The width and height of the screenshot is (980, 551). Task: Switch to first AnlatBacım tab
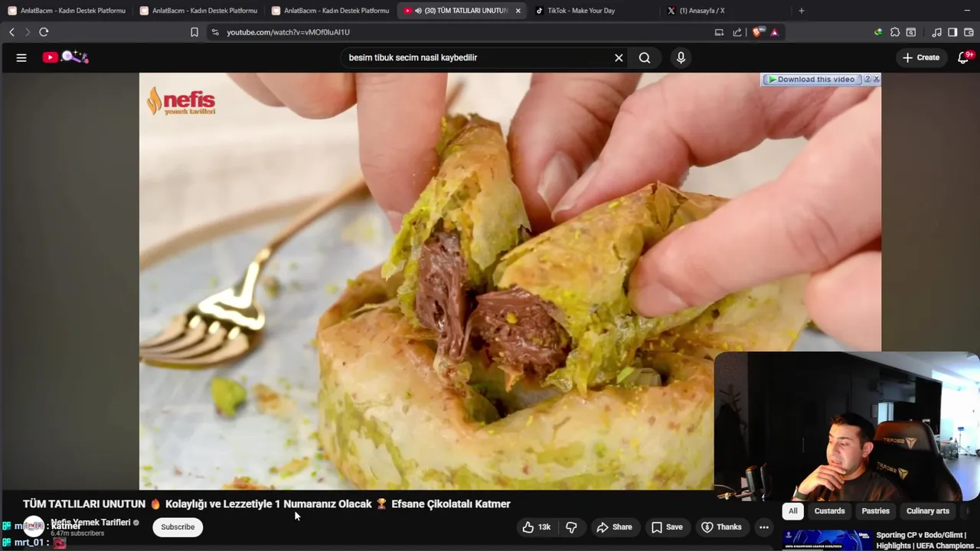coord(67,11)
